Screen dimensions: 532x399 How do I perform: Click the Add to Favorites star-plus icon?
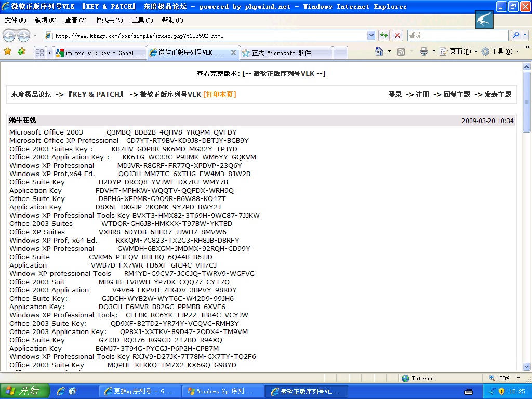click(x=22, y=51)
